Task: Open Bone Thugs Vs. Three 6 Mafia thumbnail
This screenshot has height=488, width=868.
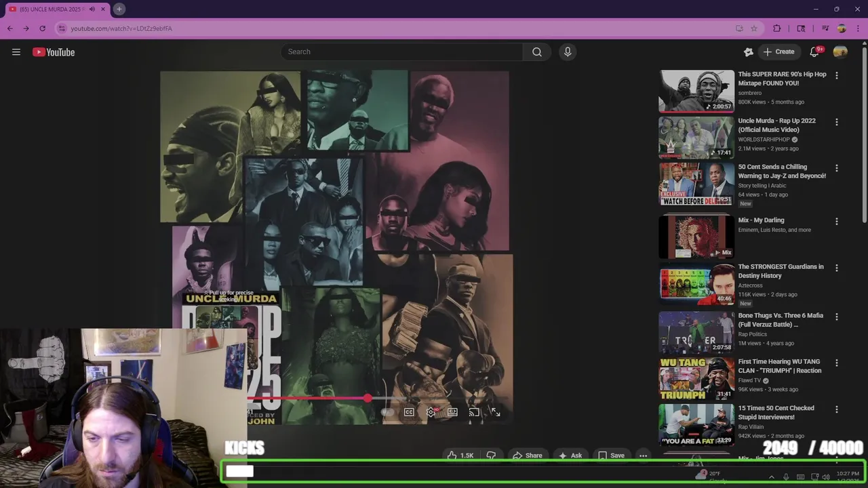Action: (696, 332)
